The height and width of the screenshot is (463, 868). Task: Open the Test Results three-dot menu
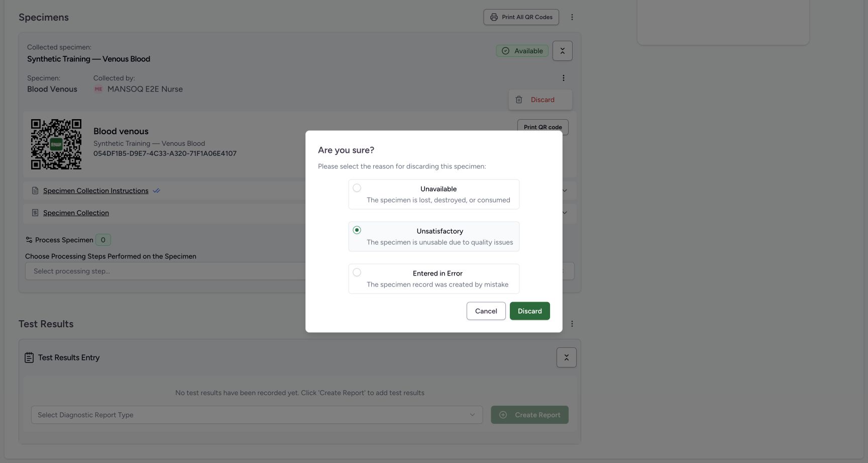[572, 324]
